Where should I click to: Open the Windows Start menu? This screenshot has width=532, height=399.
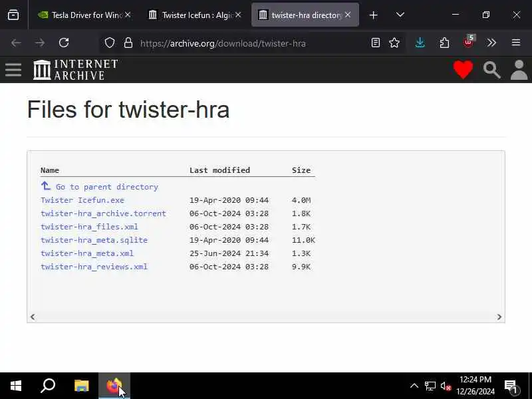click(x=15, y=386)
